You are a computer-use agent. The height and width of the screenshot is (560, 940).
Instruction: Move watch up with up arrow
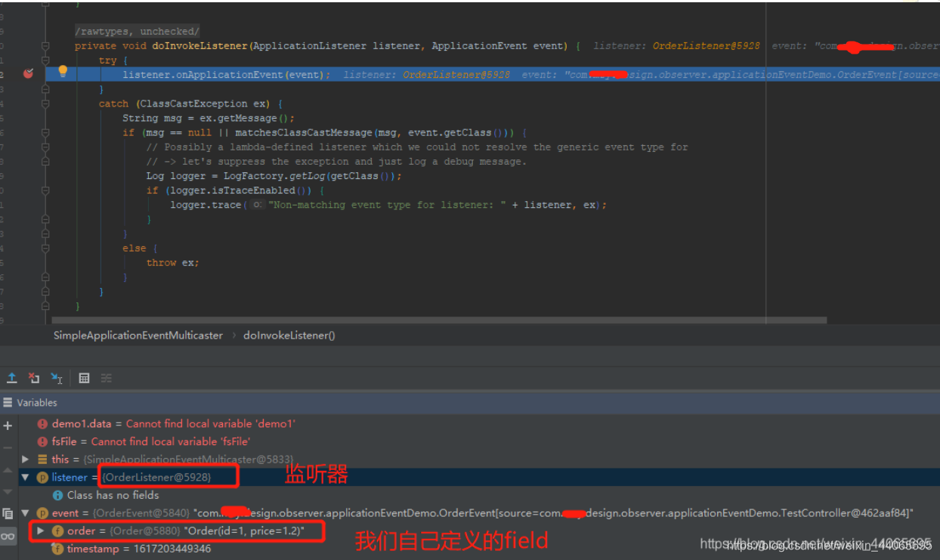(8, 471)
